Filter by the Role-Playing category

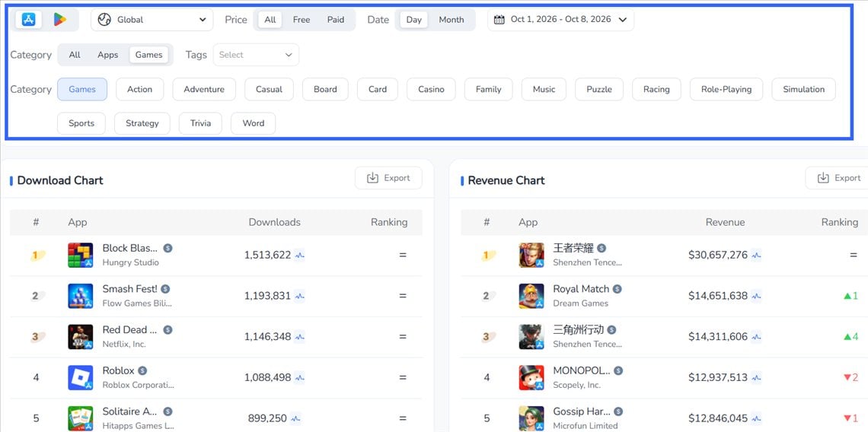[726, 89]
